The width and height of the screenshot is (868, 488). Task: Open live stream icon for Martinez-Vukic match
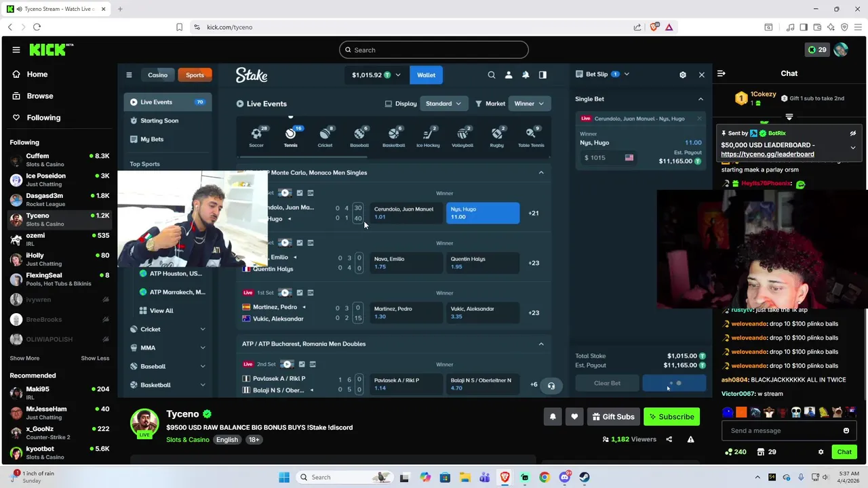(x=285, y=293)
